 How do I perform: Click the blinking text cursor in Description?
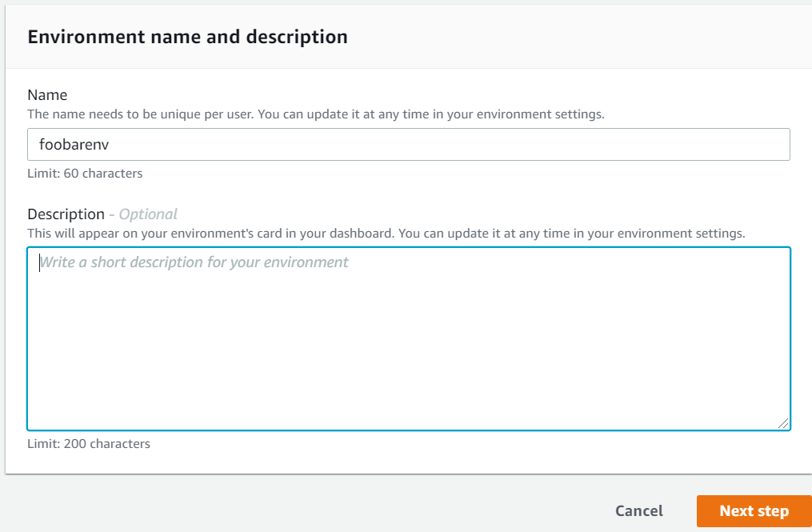pyautogui.click(x=39, y=262)
